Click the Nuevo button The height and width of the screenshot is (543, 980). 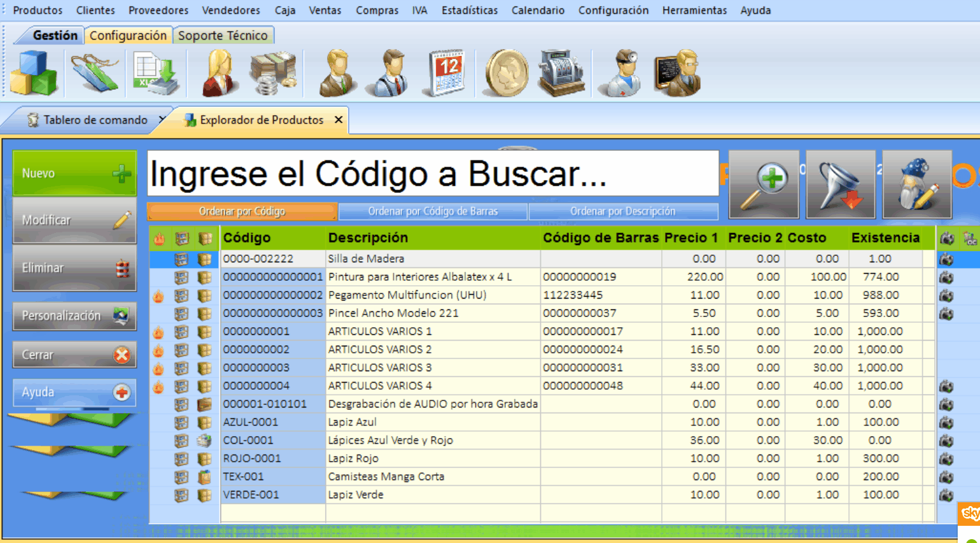coord(74,173)
